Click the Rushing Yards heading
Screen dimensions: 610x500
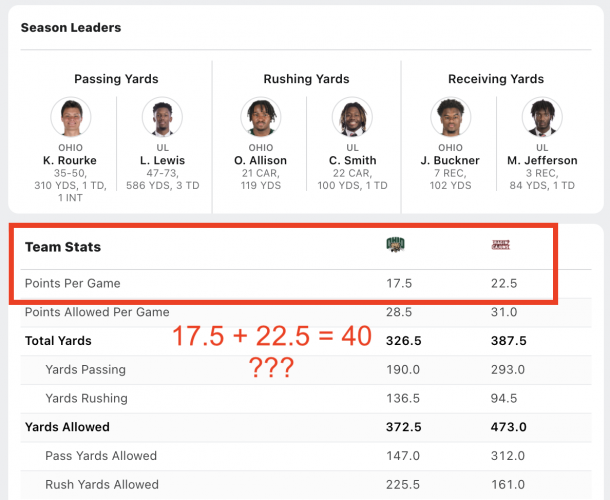(x=307, y=79)
